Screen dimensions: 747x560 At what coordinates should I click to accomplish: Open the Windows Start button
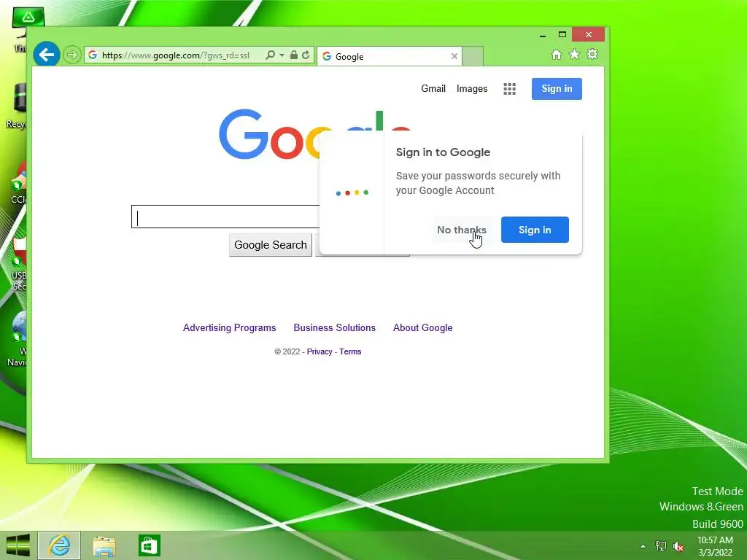18,545
